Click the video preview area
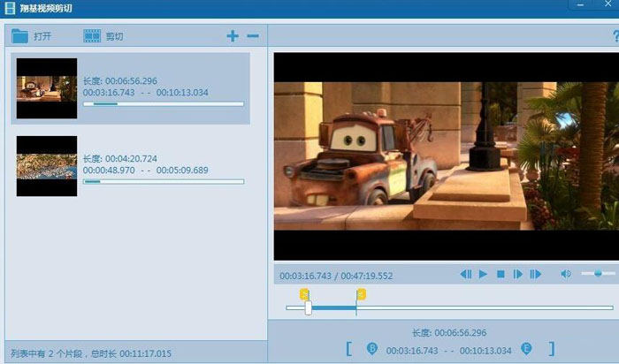The width and height of the screenshot is (619, 364). coord(447,156)
